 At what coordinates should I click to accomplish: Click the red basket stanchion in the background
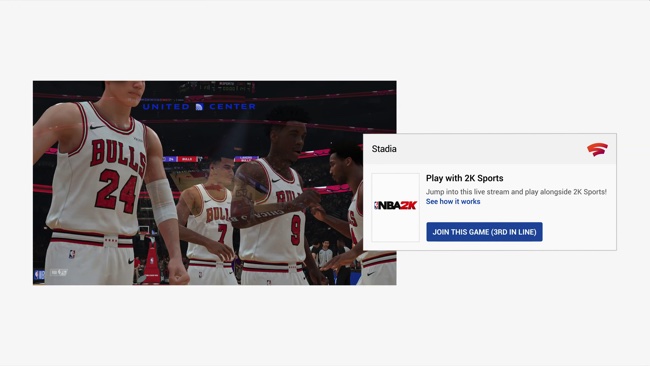(151, 259)
